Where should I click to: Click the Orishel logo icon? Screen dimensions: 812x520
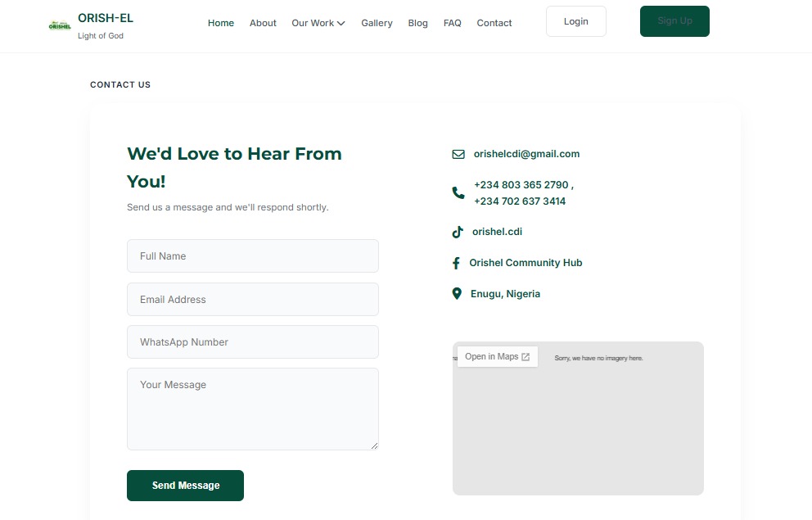(x=60, y=25)
